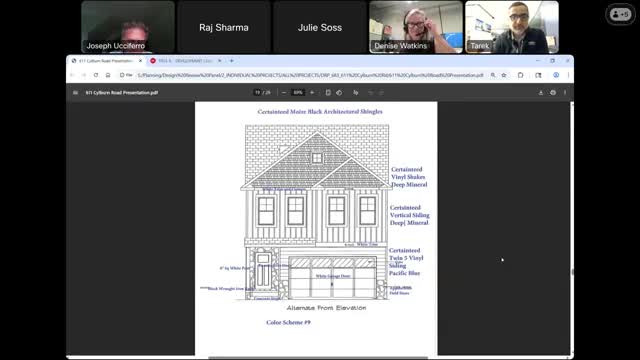Click the browser home icon
The image size is (640, 360).
pyautogui.click(x=108, y=75)
